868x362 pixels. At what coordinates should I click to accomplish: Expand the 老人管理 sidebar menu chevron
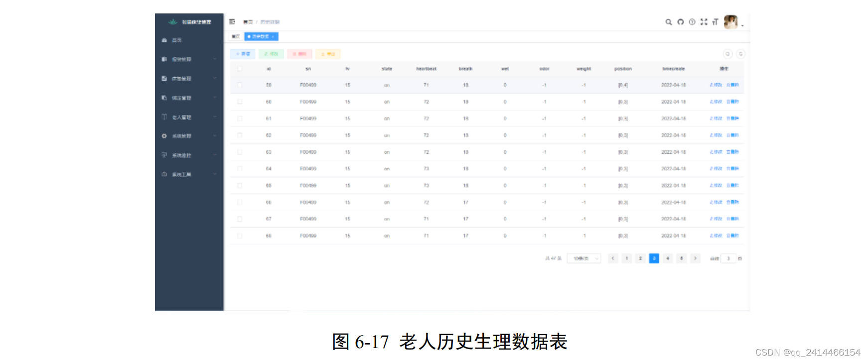[215, 117]
